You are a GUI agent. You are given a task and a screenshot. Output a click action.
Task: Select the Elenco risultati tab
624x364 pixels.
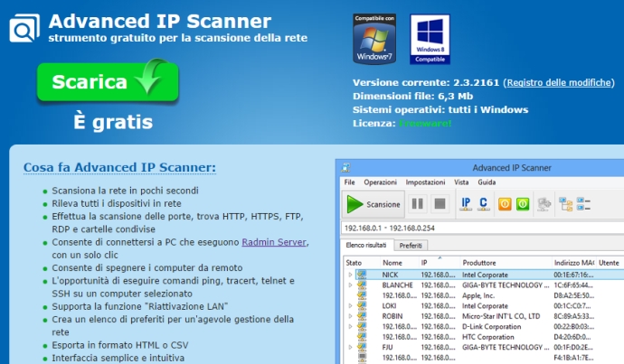[366, 245]
